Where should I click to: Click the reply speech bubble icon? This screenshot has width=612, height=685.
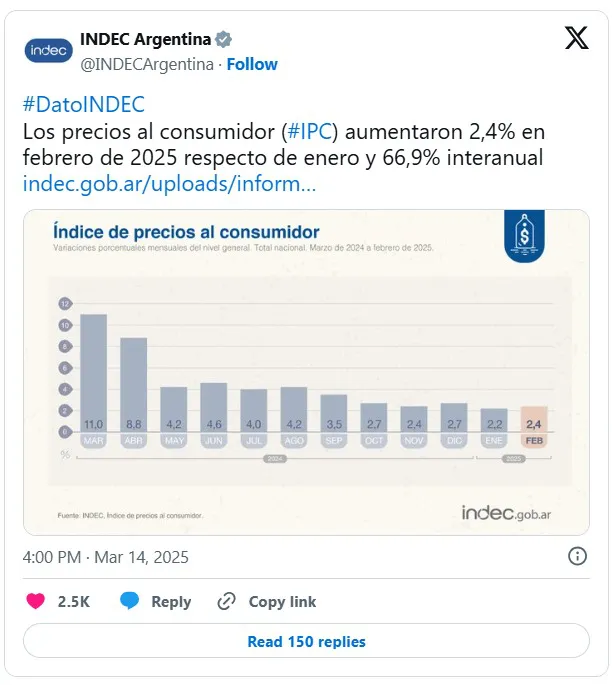(x=129, y=601)
